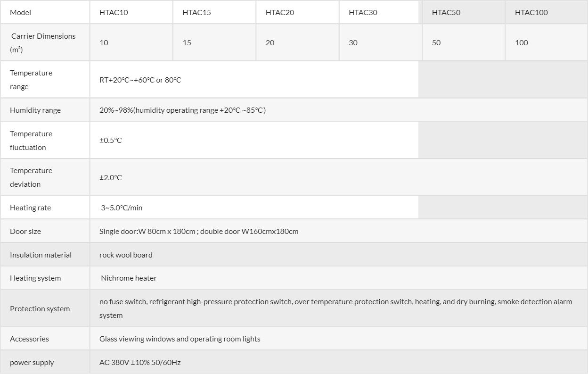
Task: Select the HTAC15 column header
Action: [214, 12]
